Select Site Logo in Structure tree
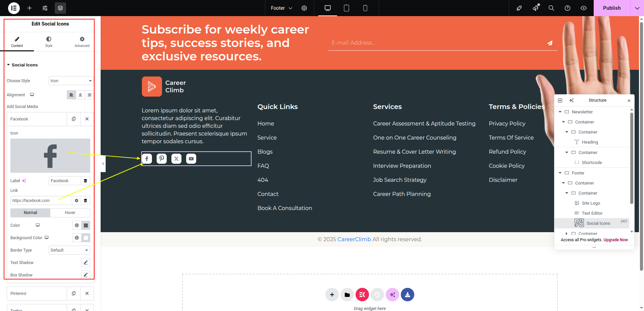644x311 pixels. 592,203
